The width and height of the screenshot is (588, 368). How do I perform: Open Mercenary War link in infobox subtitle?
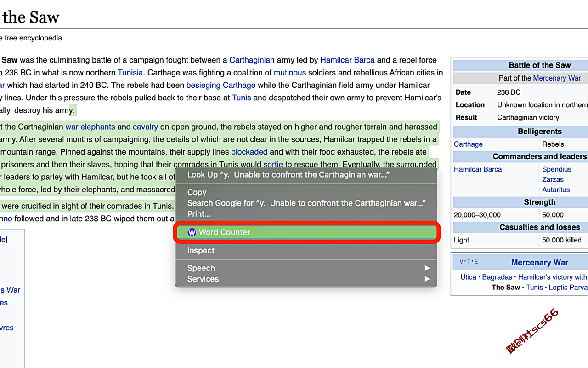click(557, 78)
